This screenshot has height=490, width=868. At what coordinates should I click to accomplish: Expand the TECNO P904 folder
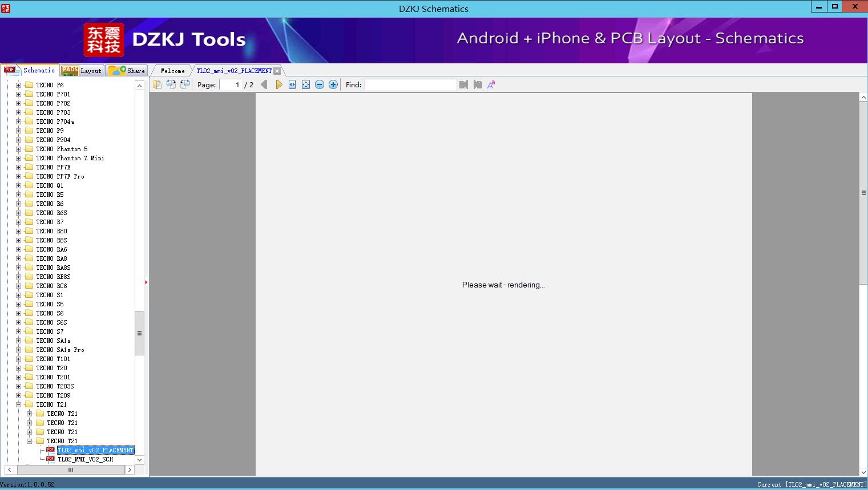[18, 140]
